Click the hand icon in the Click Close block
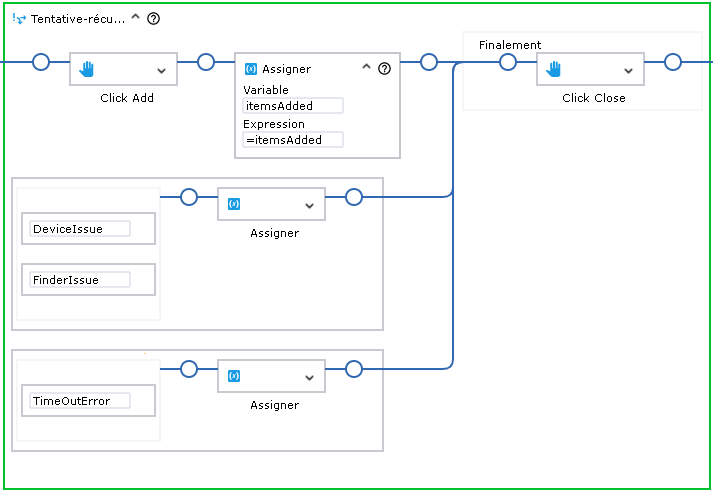Image resolution: width=713 pixels, height=490 pixels. [x=555, y=69]
